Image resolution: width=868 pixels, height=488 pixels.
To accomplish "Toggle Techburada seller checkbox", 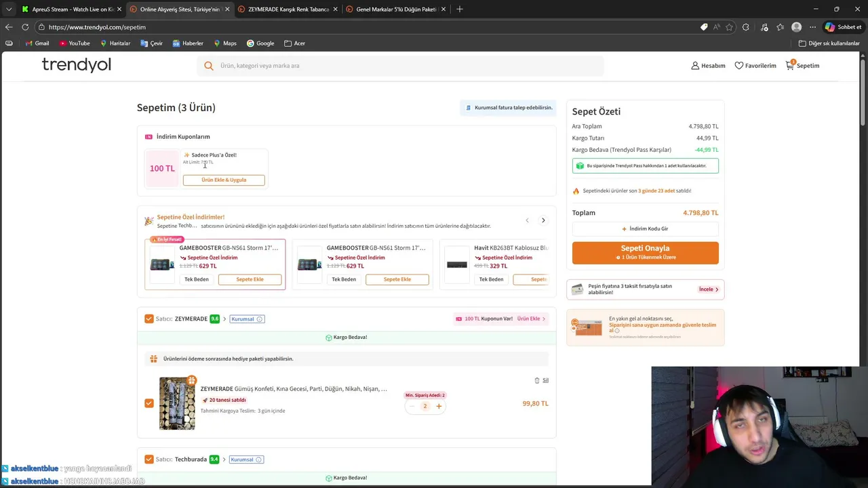I will [x=149, y=460].
